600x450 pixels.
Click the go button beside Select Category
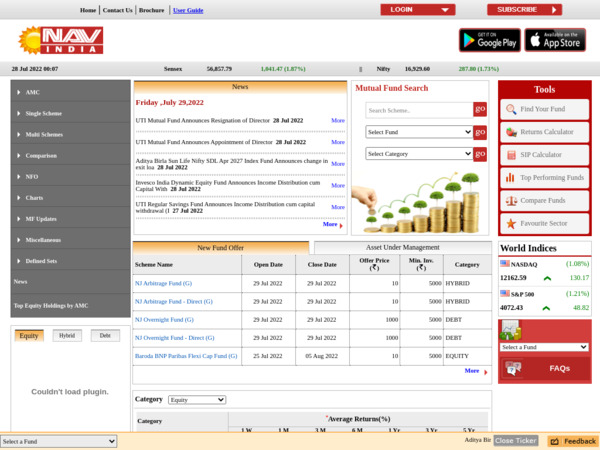point(480,154)
